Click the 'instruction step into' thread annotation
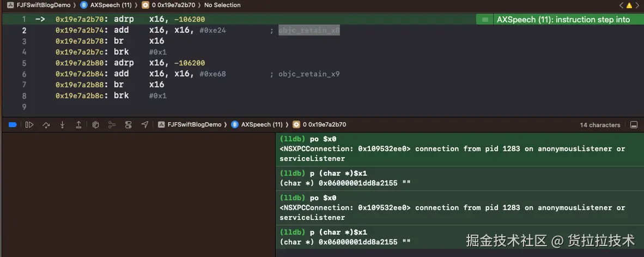This screenshot has width=644, height=257. coord(563,20)
